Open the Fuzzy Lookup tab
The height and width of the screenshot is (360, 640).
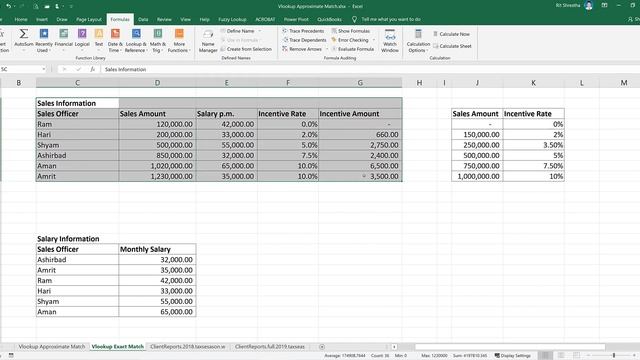point(232,19)
